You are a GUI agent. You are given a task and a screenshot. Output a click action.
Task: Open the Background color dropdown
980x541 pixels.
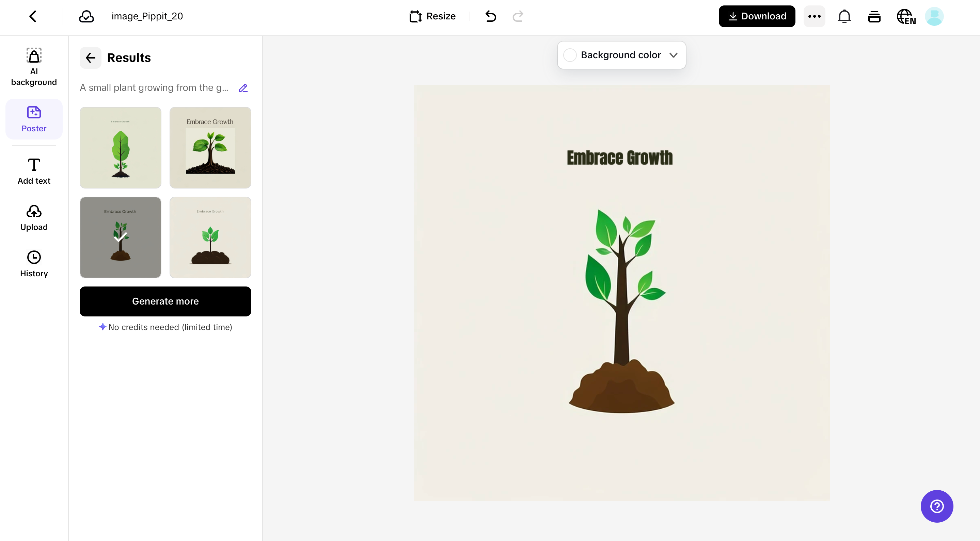pyautogui.click(x=621, y=55)
